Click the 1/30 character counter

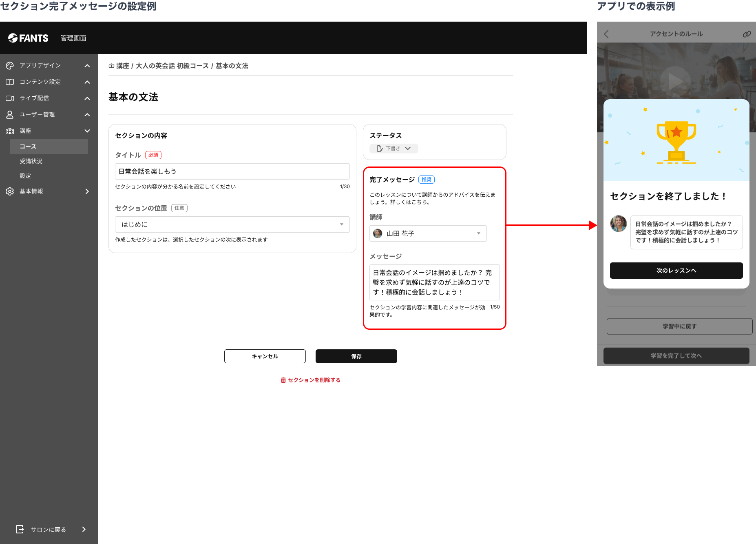(x=345, y=187)
